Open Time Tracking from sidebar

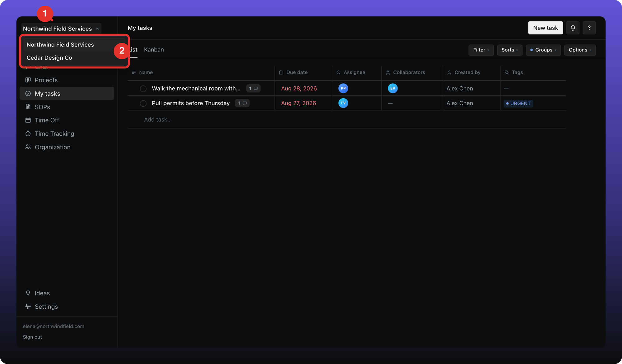pos(67,134)
